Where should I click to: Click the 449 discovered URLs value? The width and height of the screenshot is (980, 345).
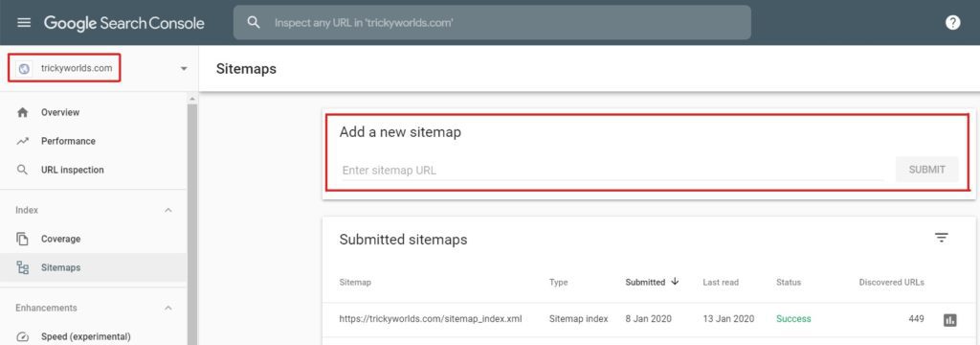pos(916,319)
